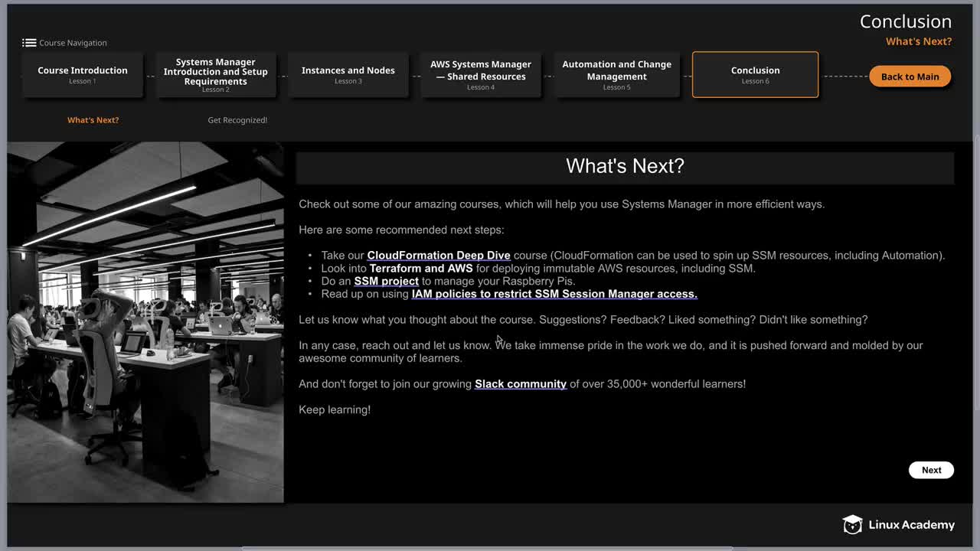Go to Course Introduction Lesson 1
The image size is (980, 551).
[x=83, y=74]
